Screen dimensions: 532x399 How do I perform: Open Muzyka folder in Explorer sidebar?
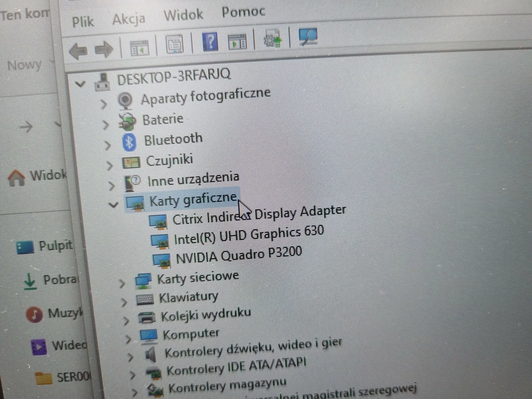pos(54,313)
